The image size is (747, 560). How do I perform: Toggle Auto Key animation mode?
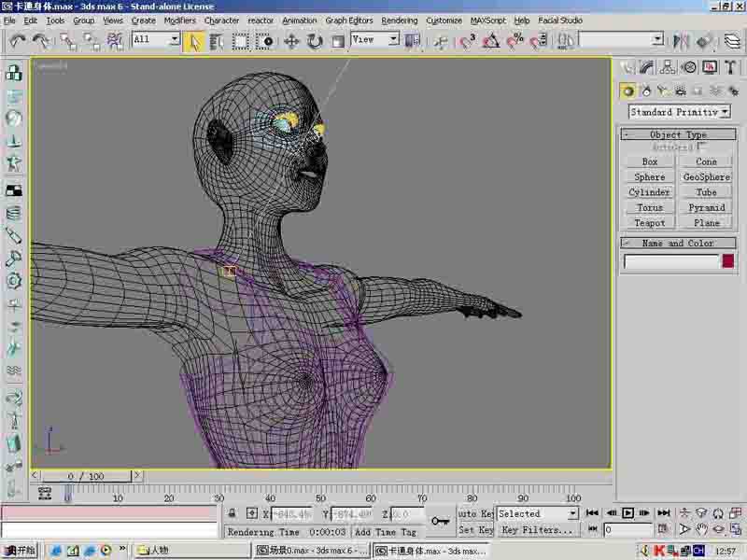(475, 513)
